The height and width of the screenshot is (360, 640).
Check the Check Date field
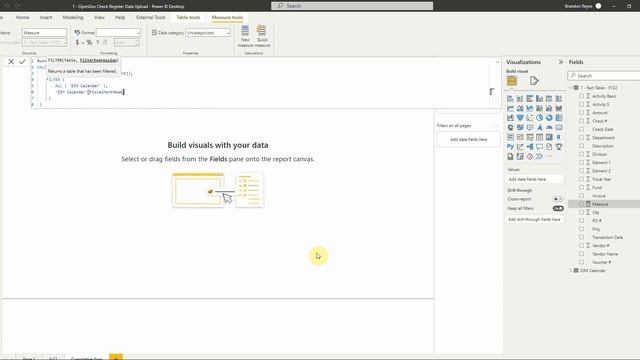coord(581,129)
